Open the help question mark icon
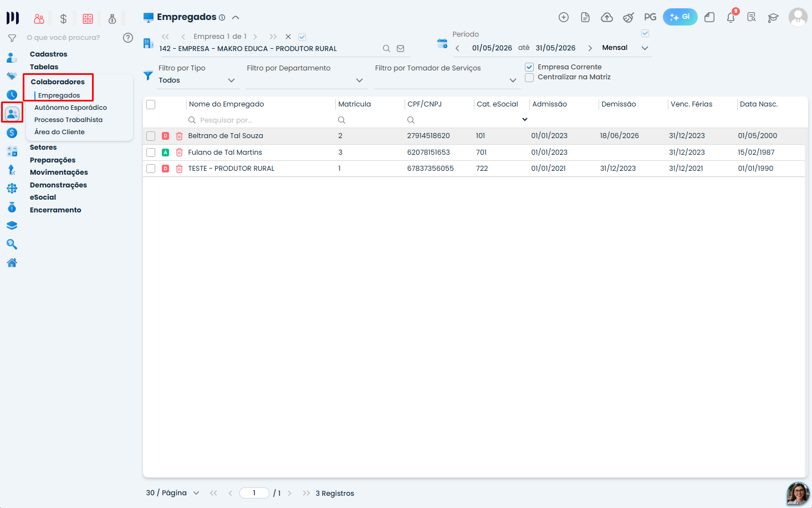This screenshot has width=812, height=508. click(128, 38)
